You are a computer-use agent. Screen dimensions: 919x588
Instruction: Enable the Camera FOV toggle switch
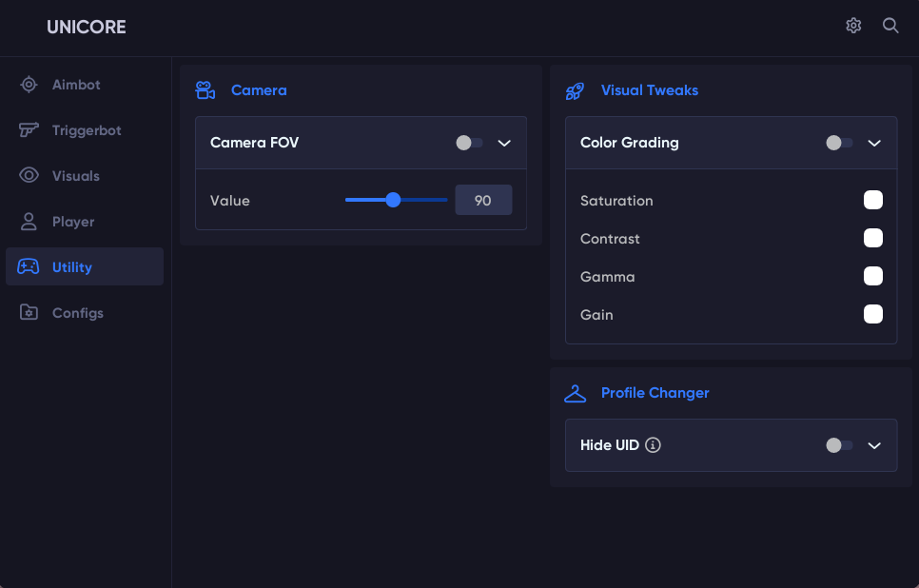(468, 143)
